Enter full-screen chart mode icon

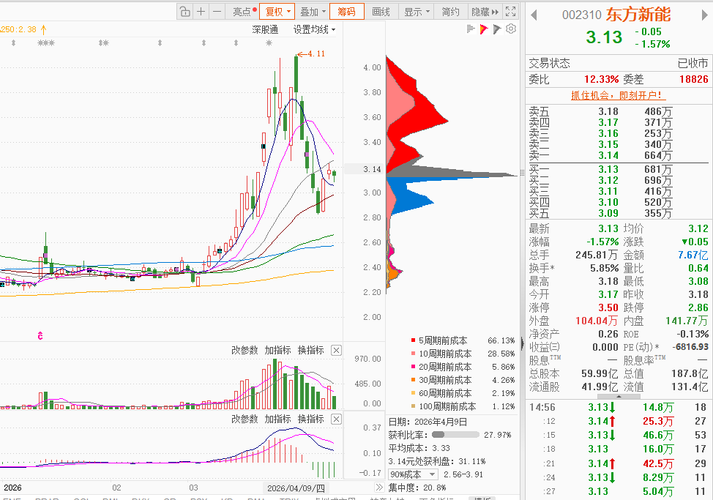tap(511, 12)
